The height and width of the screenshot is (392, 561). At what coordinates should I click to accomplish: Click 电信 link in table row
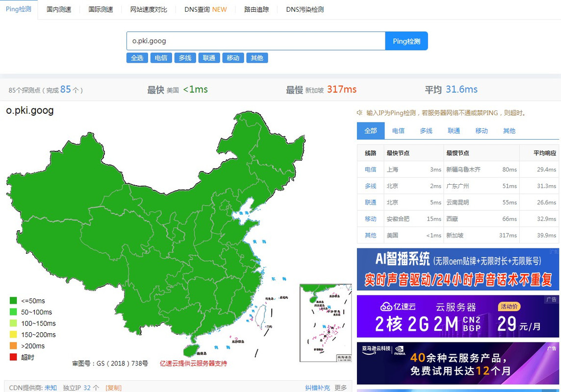[370, 170]
